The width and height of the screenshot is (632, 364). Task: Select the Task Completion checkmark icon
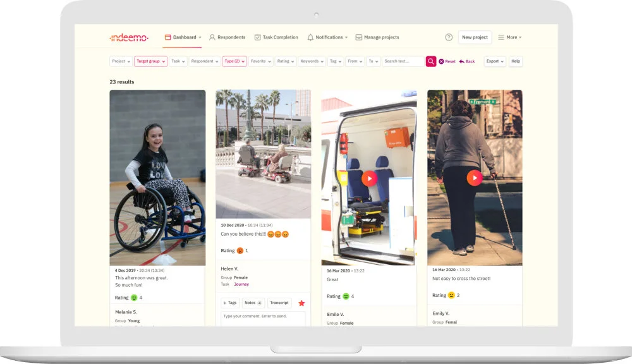(257, 37)
